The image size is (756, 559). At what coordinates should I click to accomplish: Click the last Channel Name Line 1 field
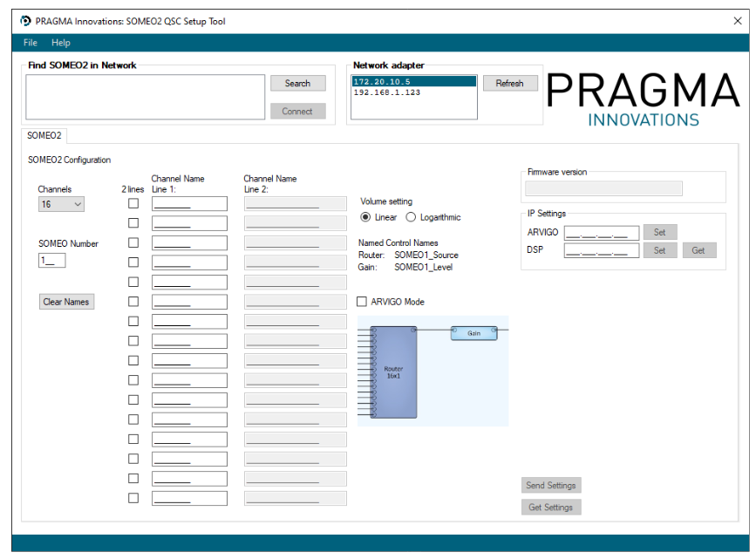189,498
